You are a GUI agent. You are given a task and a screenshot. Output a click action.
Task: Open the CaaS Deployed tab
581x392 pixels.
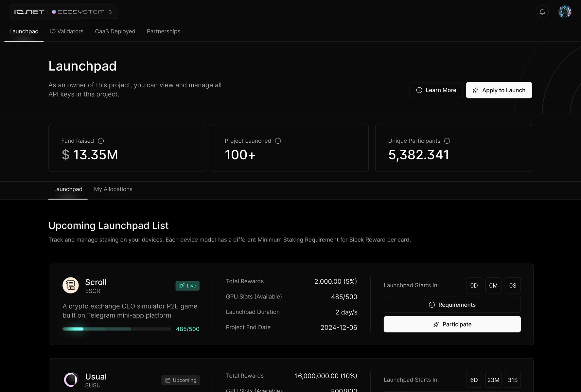coord(115,31)
